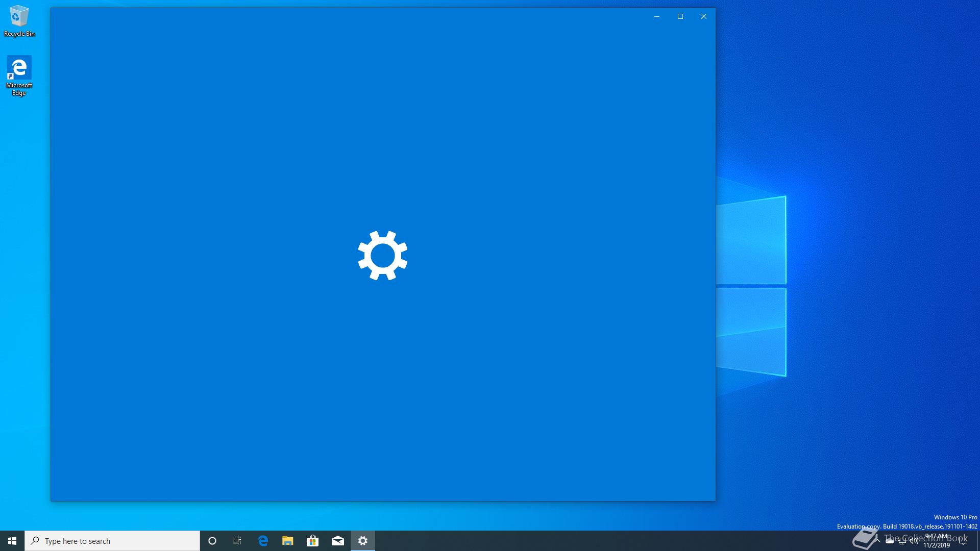This screenshot has width=980, height=551.
Task: Open the Action Center notifications icon
Action: (x=963, y=541)
